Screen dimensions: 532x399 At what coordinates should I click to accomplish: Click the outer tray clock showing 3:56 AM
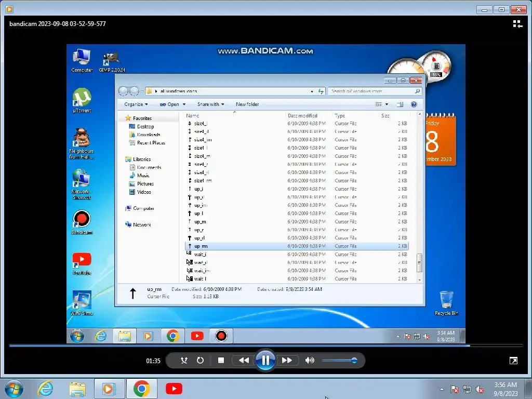point(506,389)
